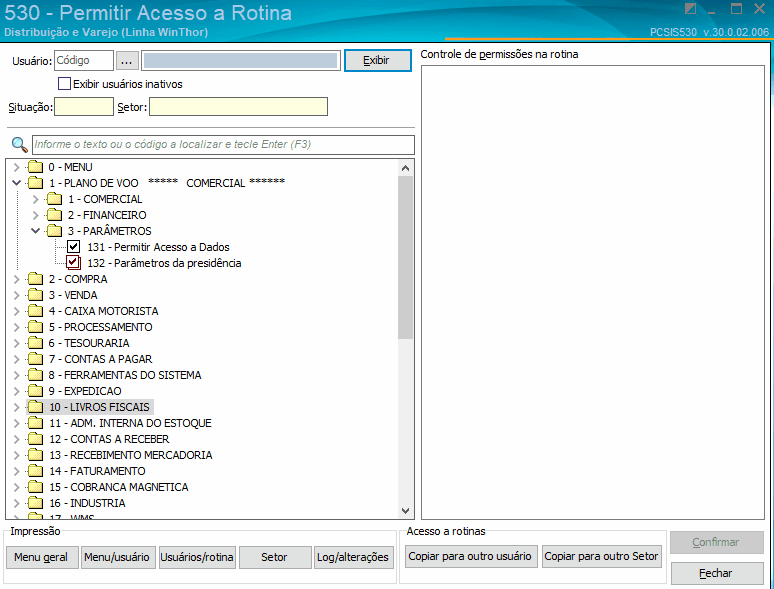The width and height of the screenshot is (774, 589).
Task: Click the Setor yellow field
Action: (238, 107)
